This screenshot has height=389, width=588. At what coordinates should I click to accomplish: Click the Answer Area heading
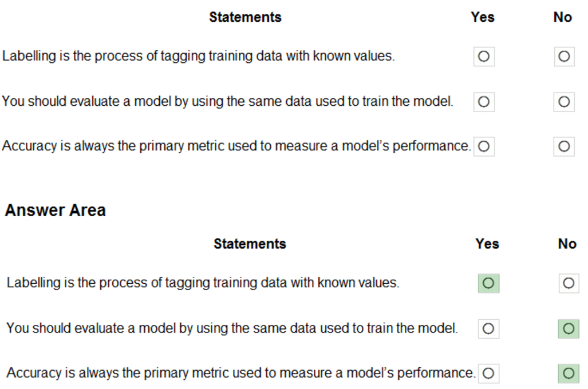coord(55,211)
